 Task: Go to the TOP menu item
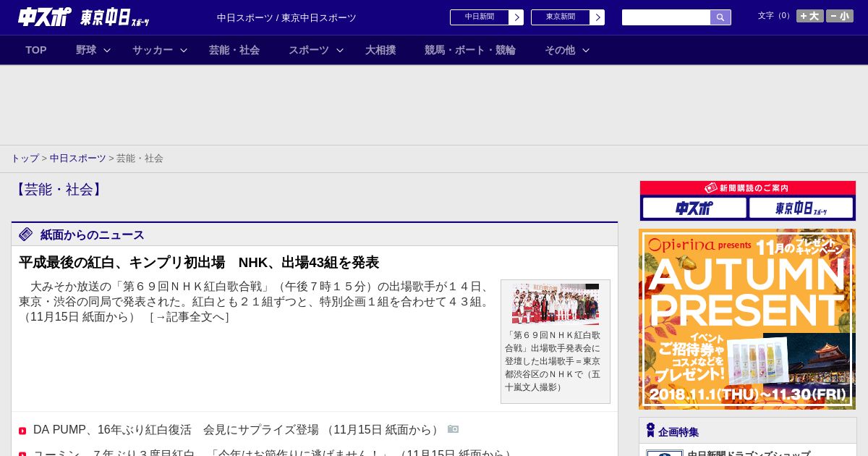36,50
